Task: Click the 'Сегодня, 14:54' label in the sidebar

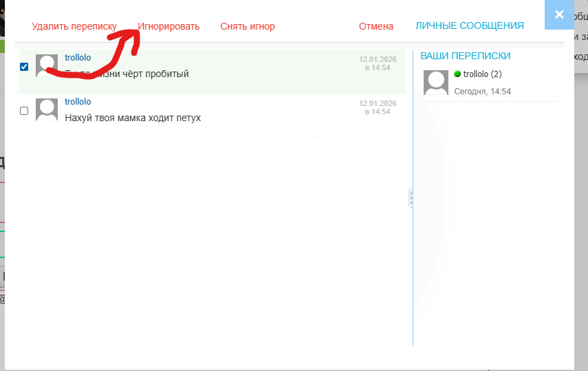Action: [x=483, y=92]
